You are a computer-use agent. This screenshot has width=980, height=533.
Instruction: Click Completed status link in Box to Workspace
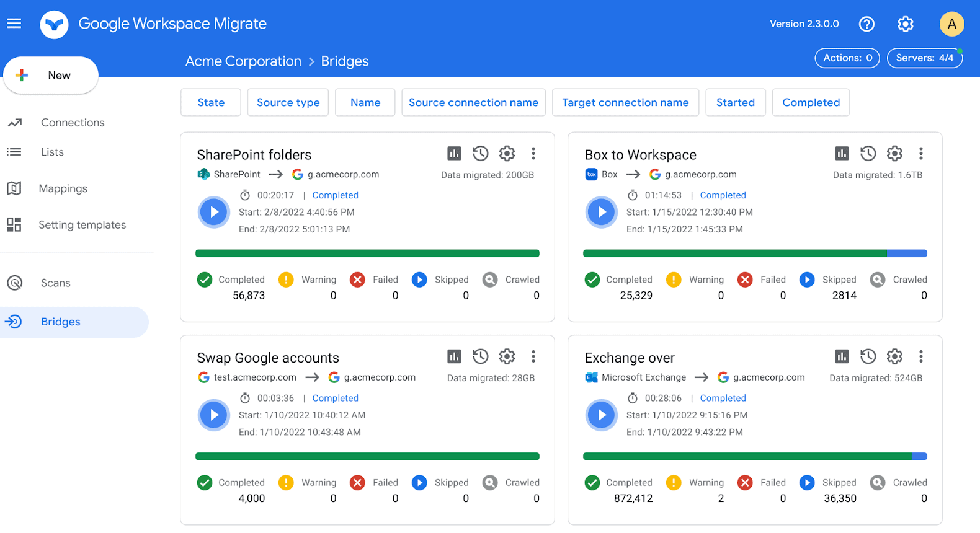click(x=723, y=195)
